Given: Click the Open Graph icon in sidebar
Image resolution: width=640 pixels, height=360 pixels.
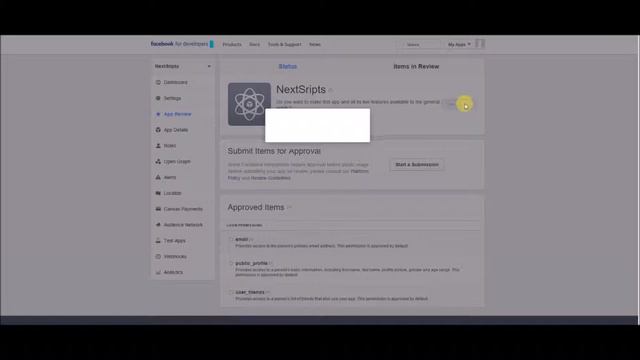Looking at the screenshot, I should [158, 162].
